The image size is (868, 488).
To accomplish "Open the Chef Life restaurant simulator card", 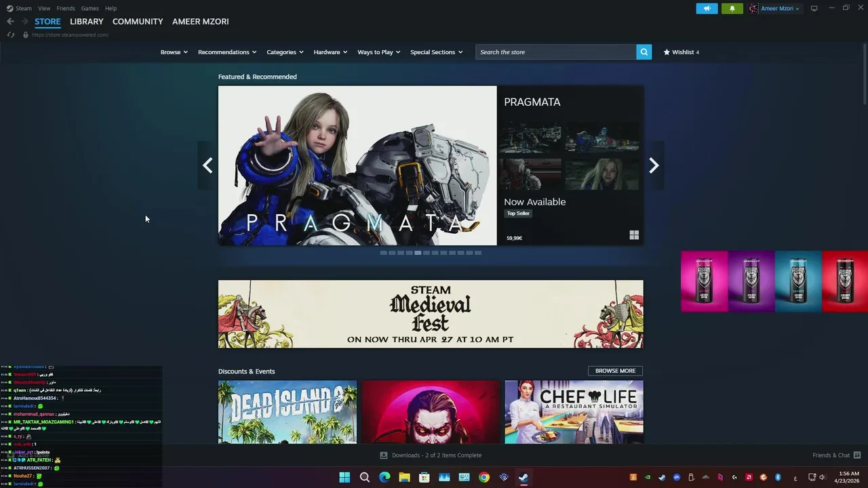I will click(x=574, y=412).
